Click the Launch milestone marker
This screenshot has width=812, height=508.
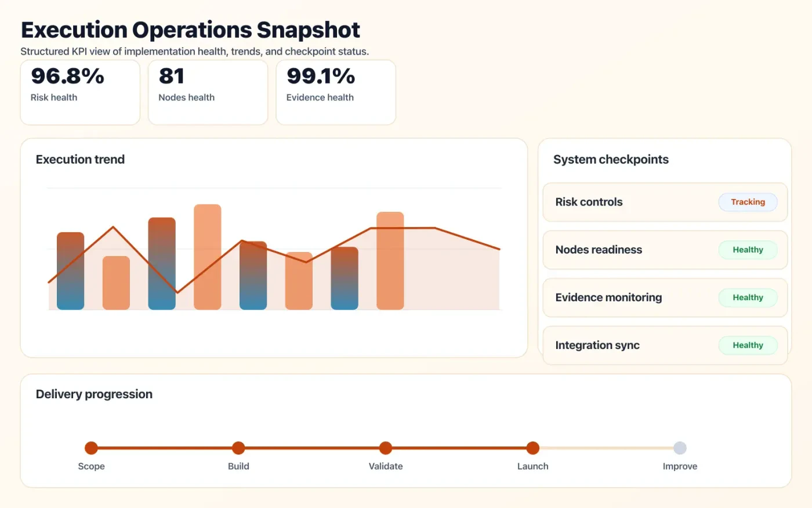click(x=532, y=448)
